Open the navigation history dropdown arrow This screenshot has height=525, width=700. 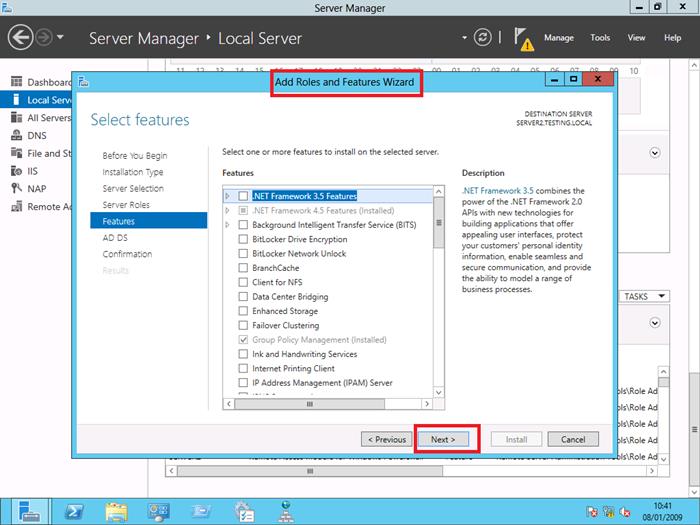pos(60,37)
